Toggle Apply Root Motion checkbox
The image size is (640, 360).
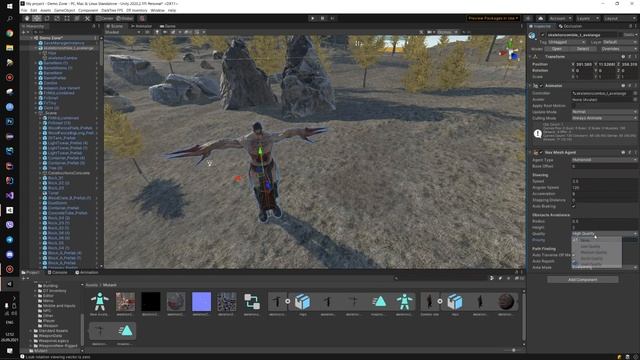tap(574, 106)
